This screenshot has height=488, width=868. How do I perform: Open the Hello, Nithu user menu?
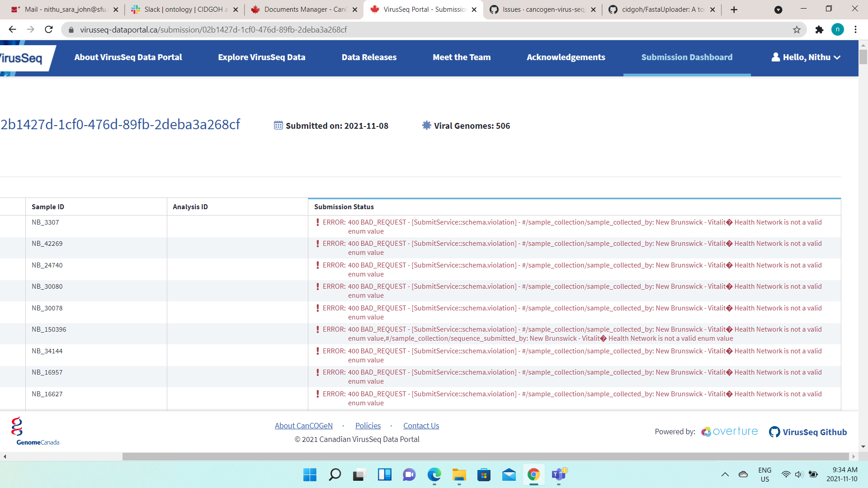(807, 57)
